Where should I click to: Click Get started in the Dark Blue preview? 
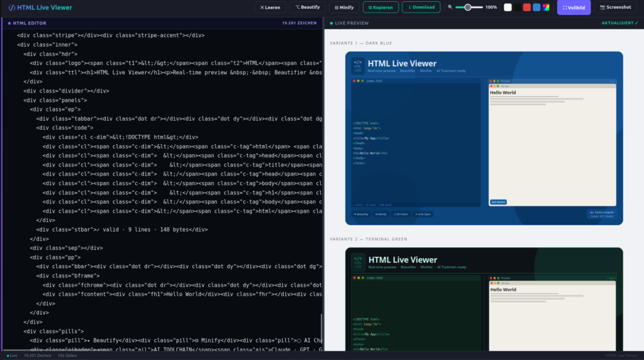click(x=498, y=202)
